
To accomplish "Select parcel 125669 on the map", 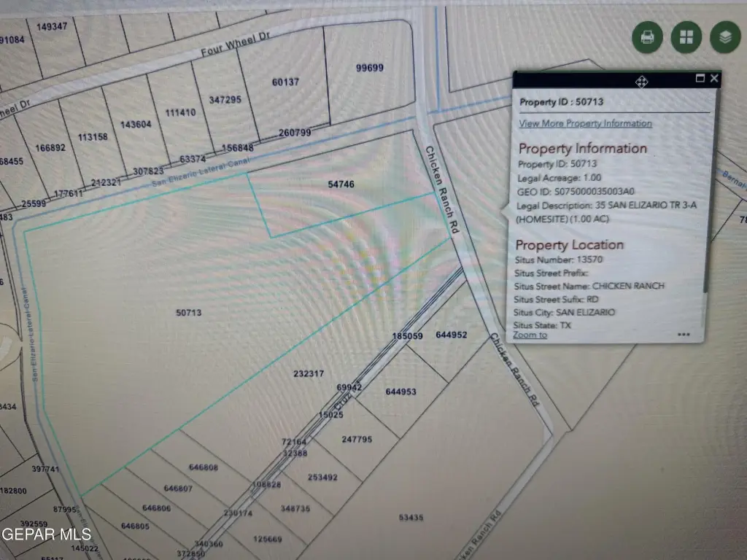I will [268, 539].
